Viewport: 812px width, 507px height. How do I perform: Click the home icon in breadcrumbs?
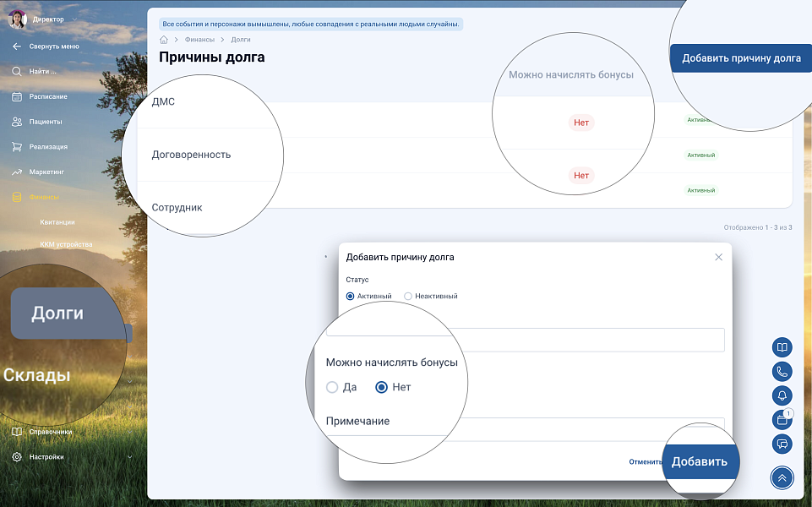click(x=164, y=40)
